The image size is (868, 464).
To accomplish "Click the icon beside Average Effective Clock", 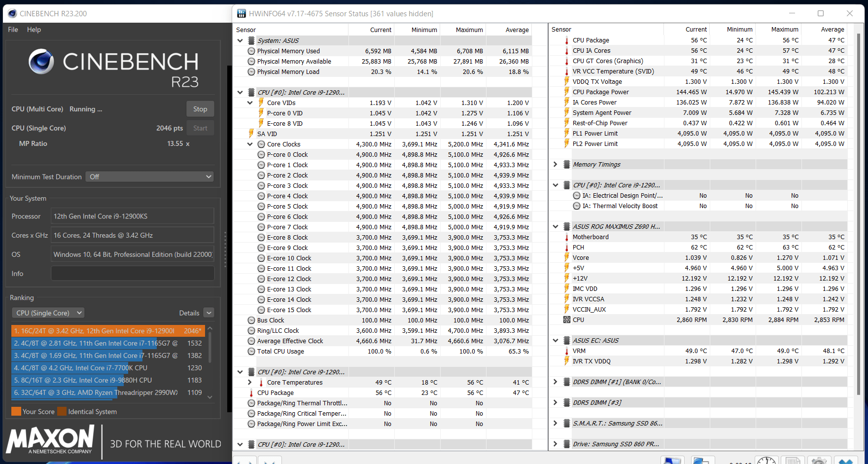I will coord(251,341).
